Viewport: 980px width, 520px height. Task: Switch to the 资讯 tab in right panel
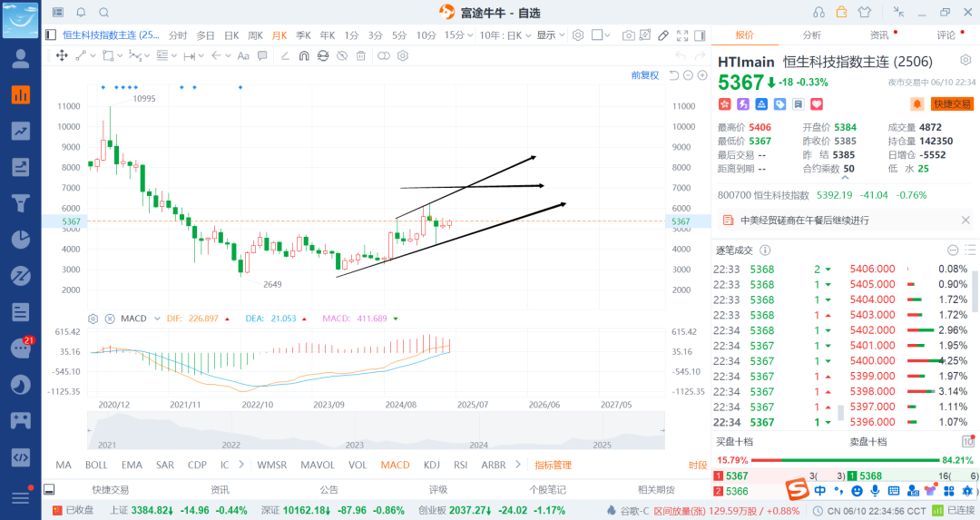coord(879,35)
